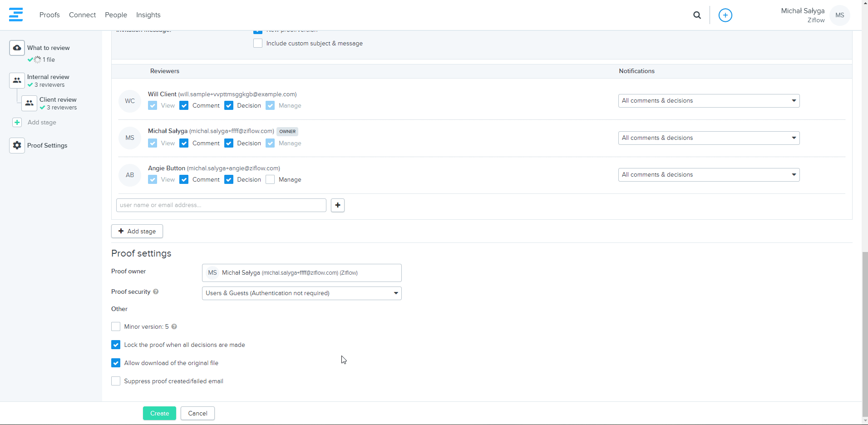Click the Ziflow logo icon

click(x=16, y=15)
